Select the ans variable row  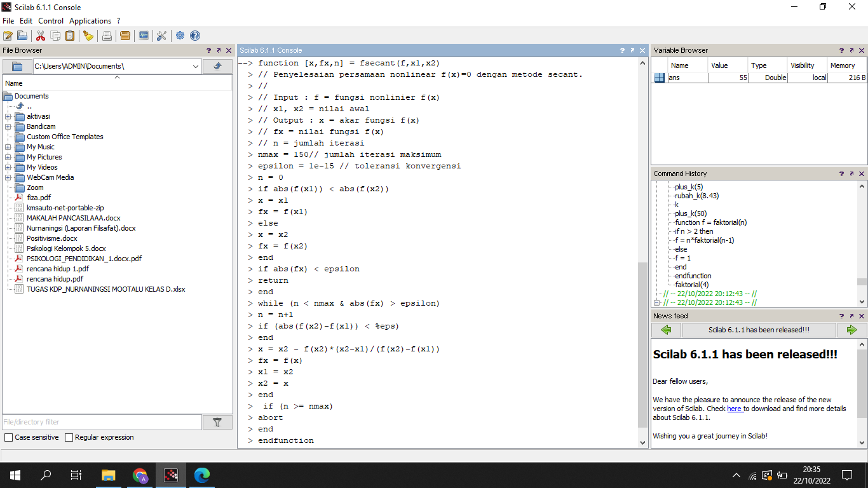[759, 78]
